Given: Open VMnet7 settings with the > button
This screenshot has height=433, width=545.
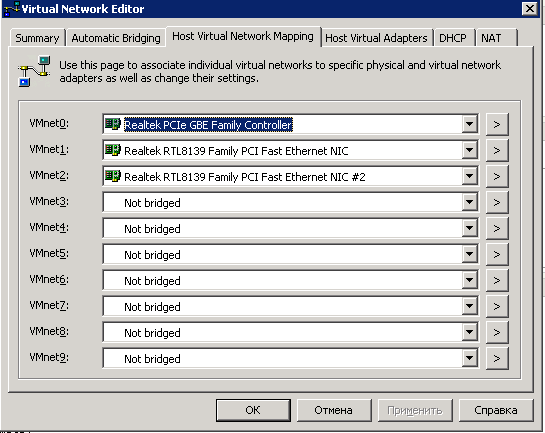Looking at the screenshot, I should [497, 306].
